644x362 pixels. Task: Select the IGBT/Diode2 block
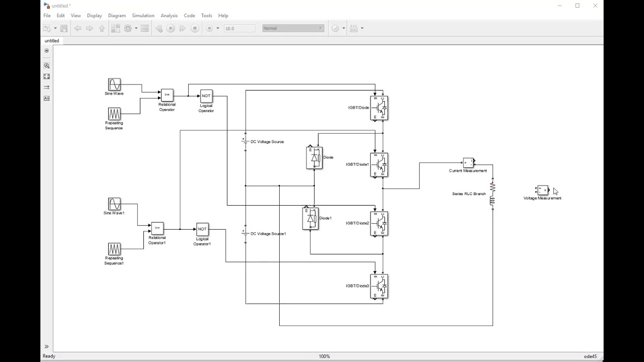pos(379,223)
